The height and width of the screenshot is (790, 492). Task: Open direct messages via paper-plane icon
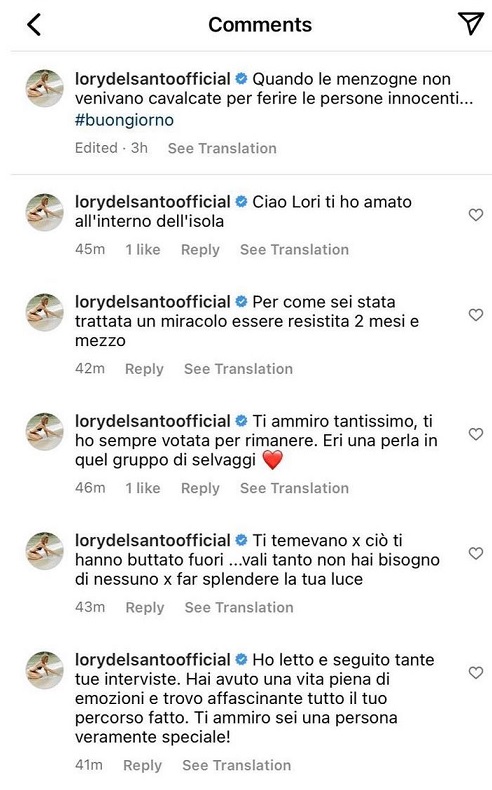click(471, 23)
